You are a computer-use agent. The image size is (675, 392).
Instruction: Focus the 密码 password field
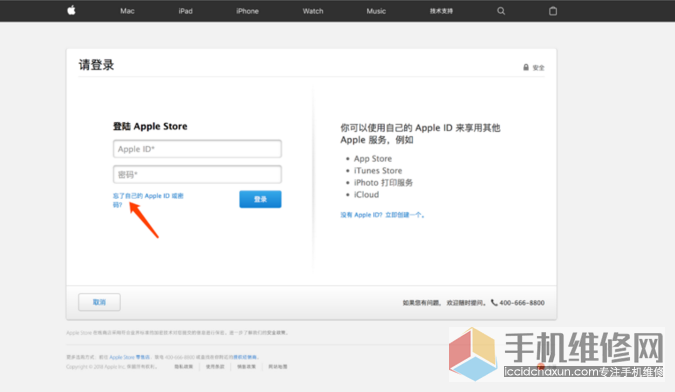[x=197, y=174]
